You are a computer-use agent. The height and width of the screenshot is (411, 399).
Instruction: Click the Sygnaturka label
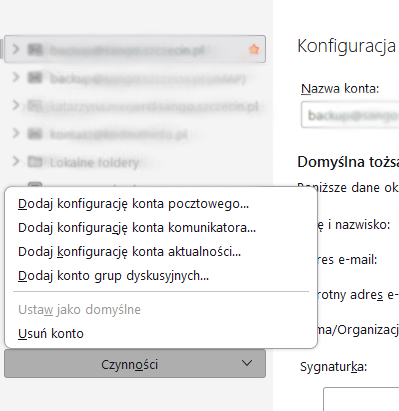(x=333, y=367)
